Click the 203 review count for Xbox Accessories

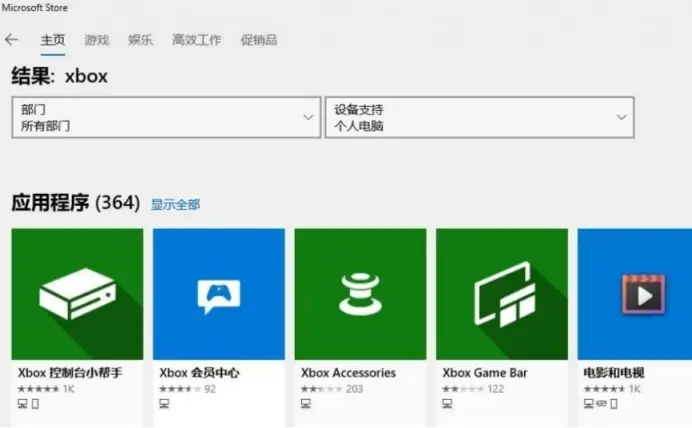click(x=354, y=389)
